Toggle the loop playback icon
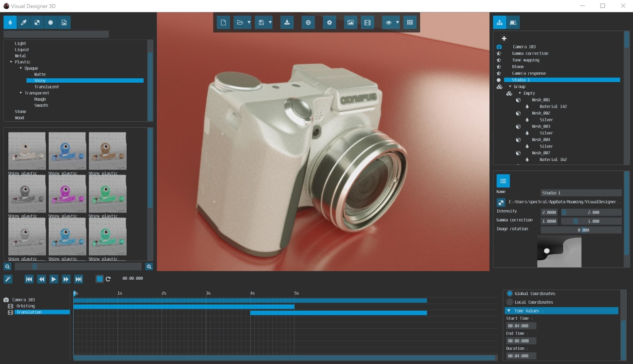Screen dimensions: 633x364 pos(108,279)
